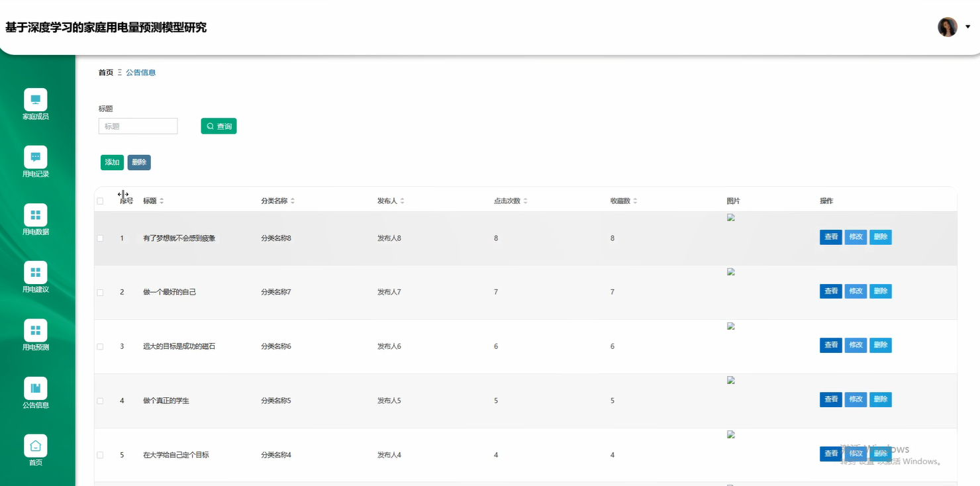Open the 公告信息 sidebar icon
Viewport: 980px width, 486px height.
click(x=36, y=388)
